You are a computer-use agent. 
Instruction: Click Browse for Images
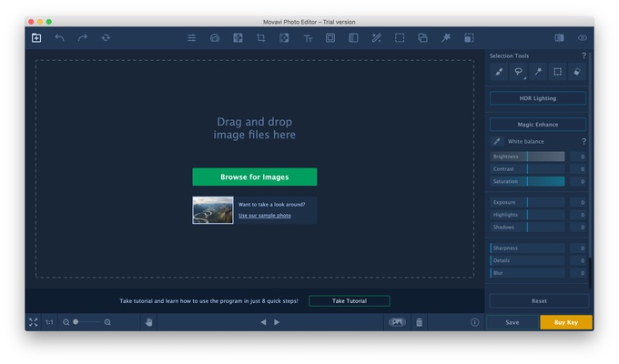(255, 177)
